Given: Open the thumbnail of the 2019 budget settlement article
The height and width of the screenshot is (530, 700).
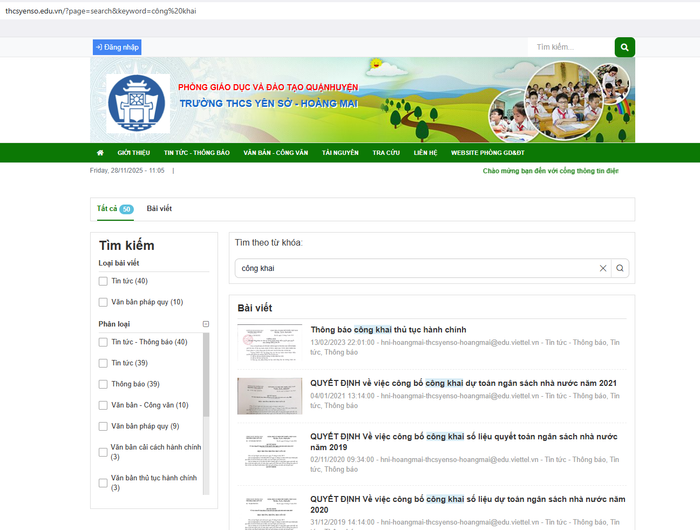Looking at the screenshot, I should coord(270,451).
